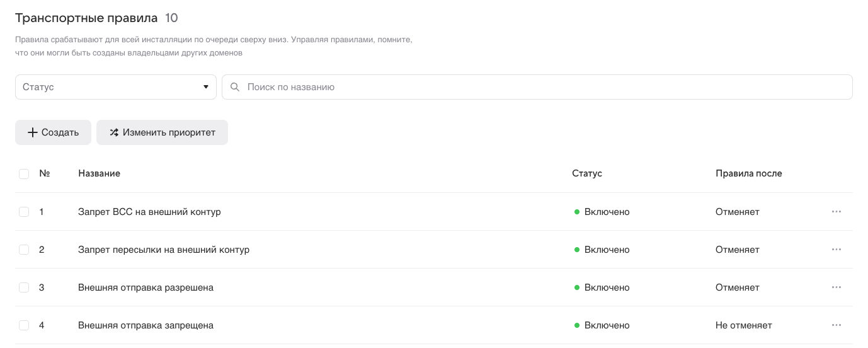Click the magnifier icon in the search field
This screenshot has width=868, height=348.
point(235,87)
